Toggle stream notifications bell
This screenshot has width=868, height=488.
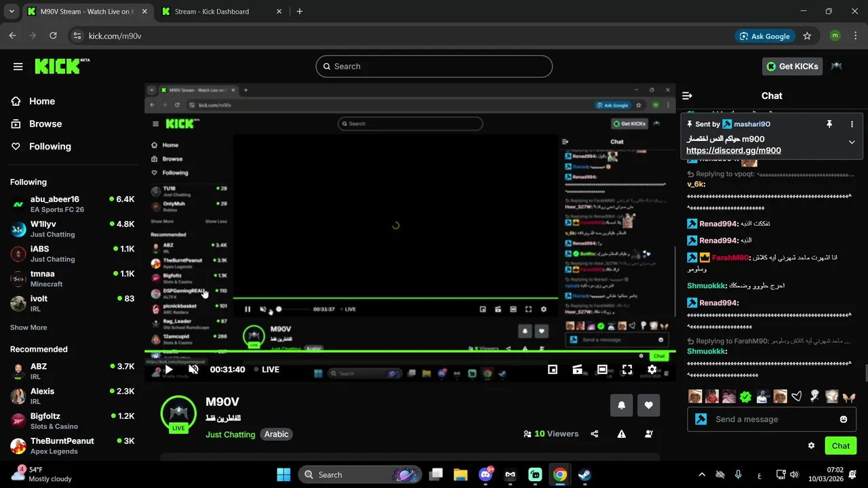[622, 405]
